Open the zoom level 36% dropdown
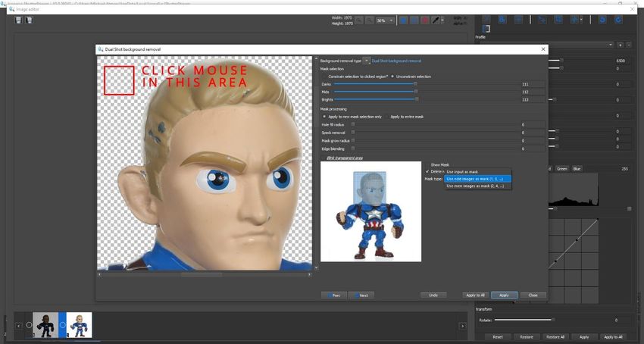Screen dimensions: 644x344 click(385, 20)
